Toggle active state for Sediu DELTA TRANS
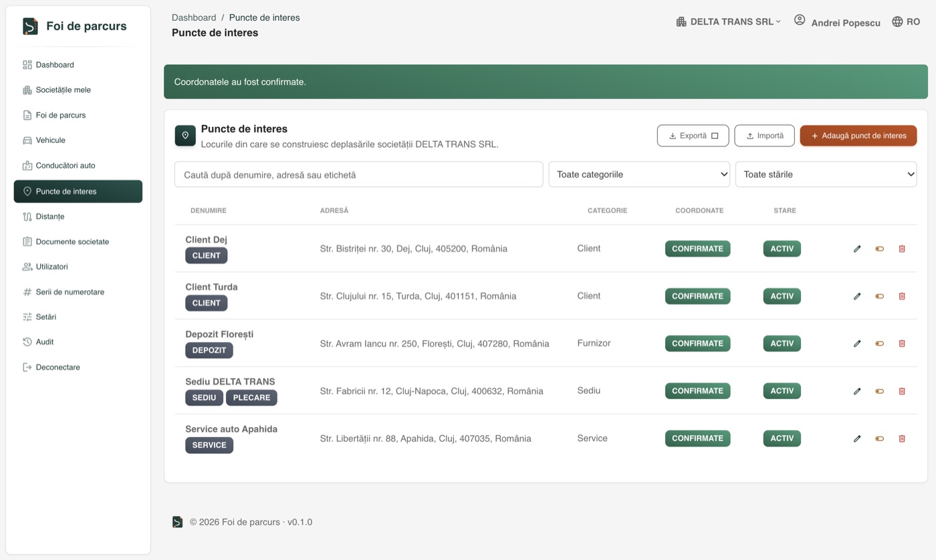 click(x=880, y=391)
